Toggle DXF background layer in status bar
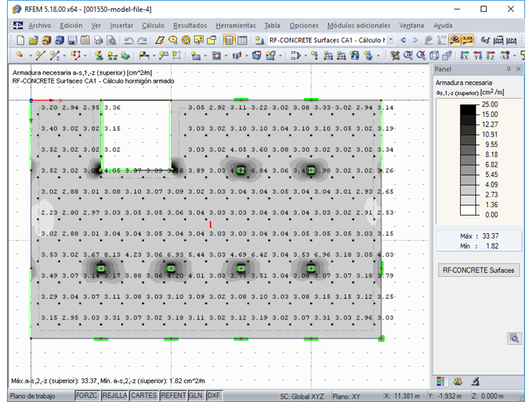 (213, 395)
